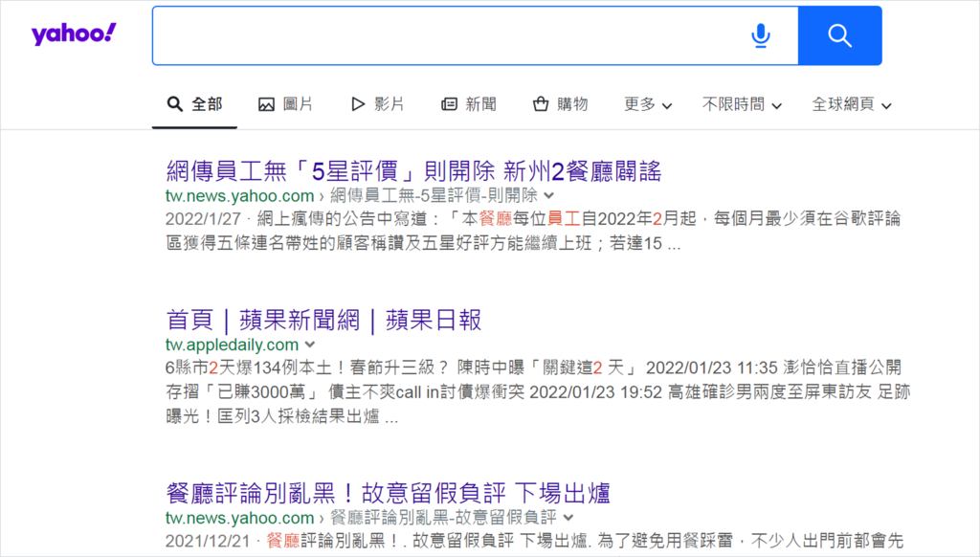980x557 pixels.
Task: Click the 全部 magnifier icon
Action: (175, 103)
